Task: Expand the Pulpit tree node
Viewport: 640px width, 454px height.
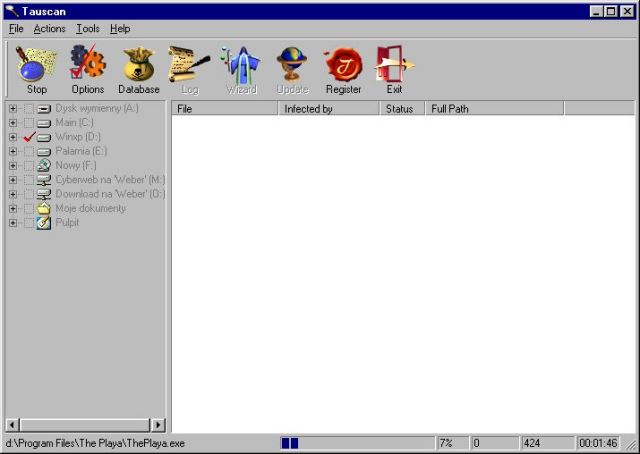Action: (x=13, y=223)
